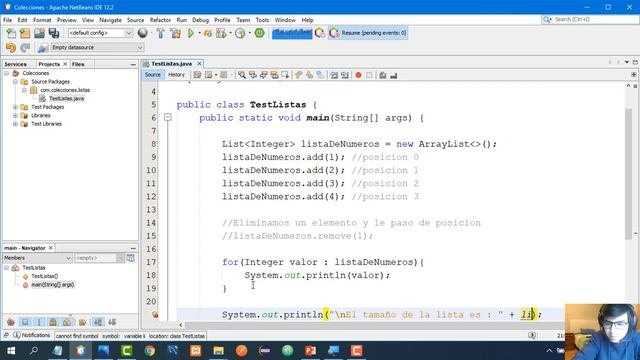640x360 pixels.
Task: Toggle Show Static Members filter in Navigator
Action: (39, 322)
